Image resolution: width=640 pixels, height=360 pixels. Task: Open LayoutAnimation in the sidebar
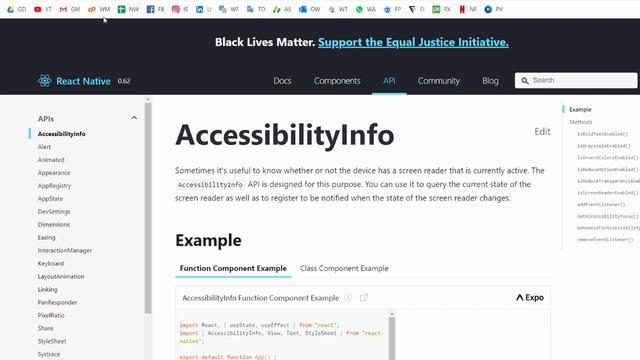[61, 276]
